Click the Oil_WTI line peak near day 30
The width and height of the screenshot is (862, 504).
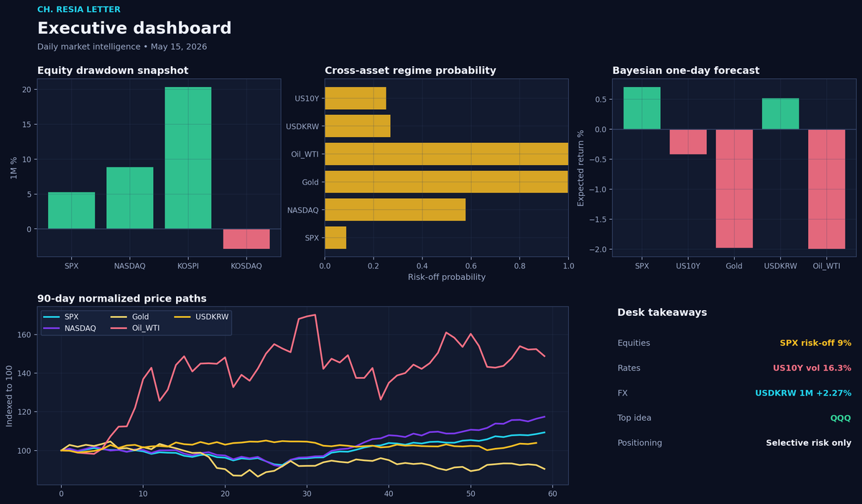[315, 314]
